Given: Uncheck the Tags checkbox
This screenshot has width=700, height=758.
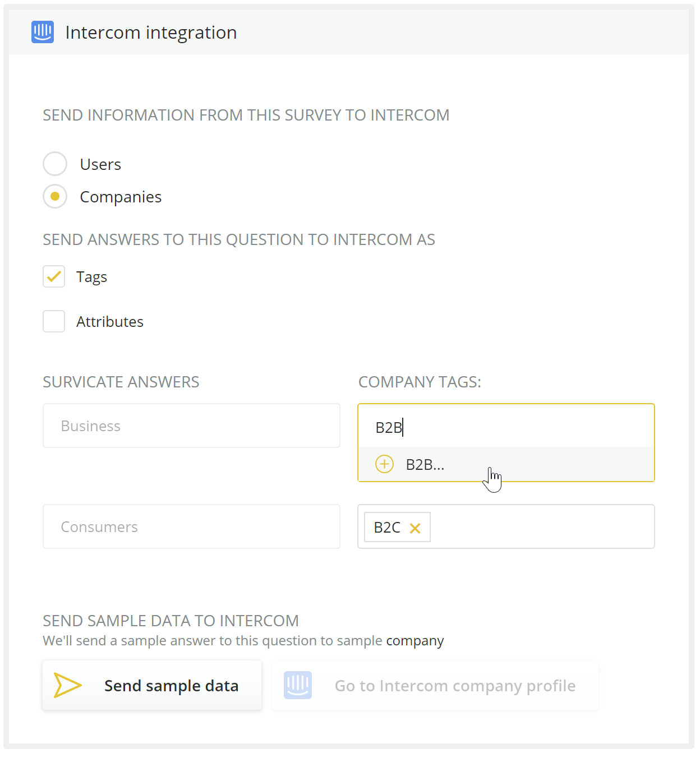Looking at the screenshot, I should pyautogui.click(x=54, y=276).
